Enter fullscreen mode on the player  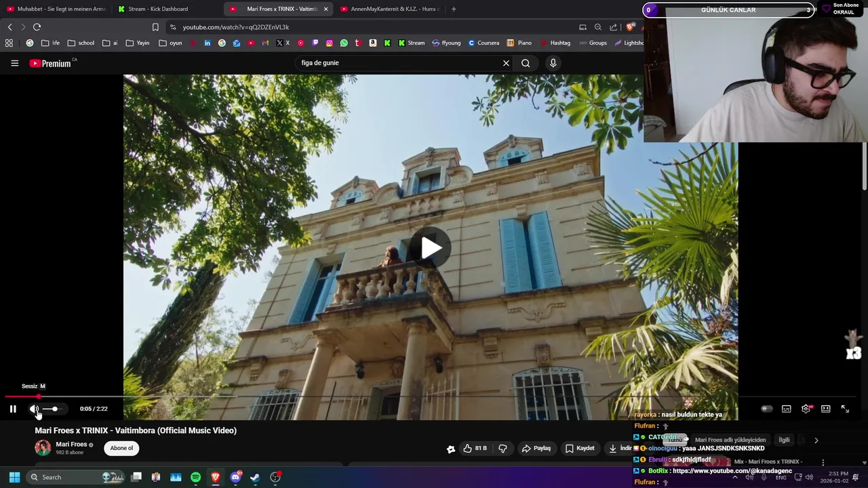845,409
